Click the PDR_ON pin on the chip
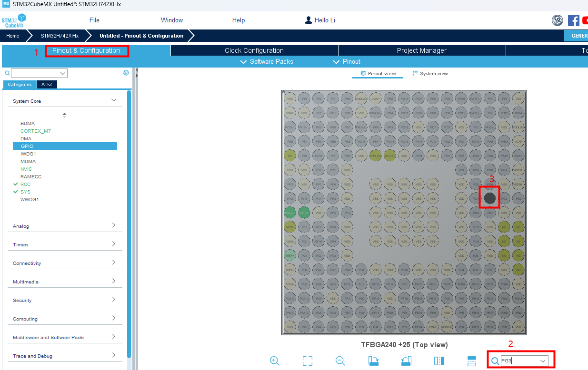Screen dimensions: 588x370 (x=375, y=155)
